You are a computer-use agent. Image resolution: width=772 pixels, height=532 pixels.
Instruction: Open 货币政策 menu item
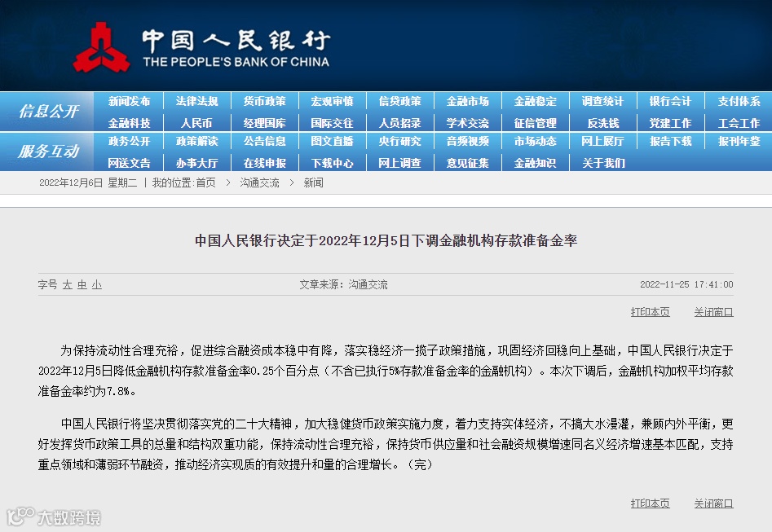pos(264,101)
